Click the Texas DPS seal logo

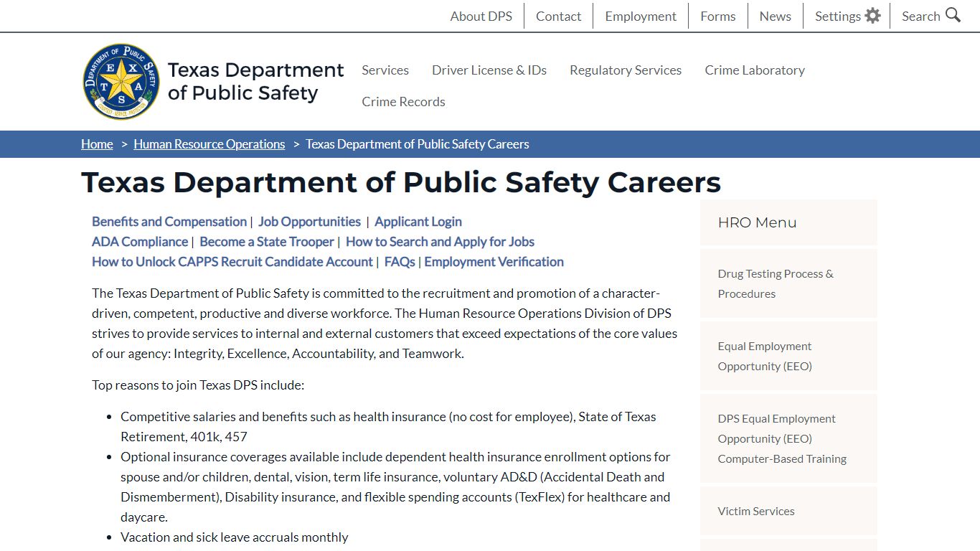point(121,81)
